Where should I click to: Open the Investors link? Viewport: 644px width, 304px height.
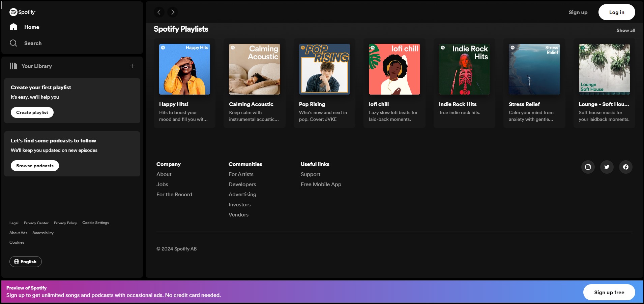240,204
